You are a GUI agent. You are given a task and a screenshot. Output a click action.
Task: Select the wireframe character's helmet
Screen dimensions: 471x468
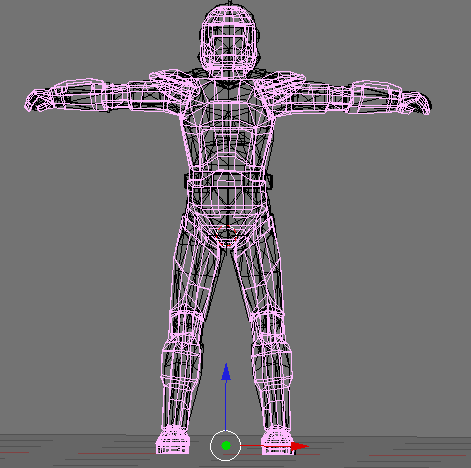pos(229,41)
